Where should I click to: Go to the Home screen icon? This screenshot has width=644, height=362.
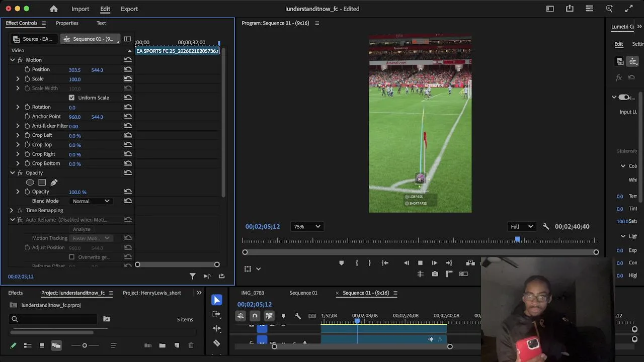pos(54,9)
